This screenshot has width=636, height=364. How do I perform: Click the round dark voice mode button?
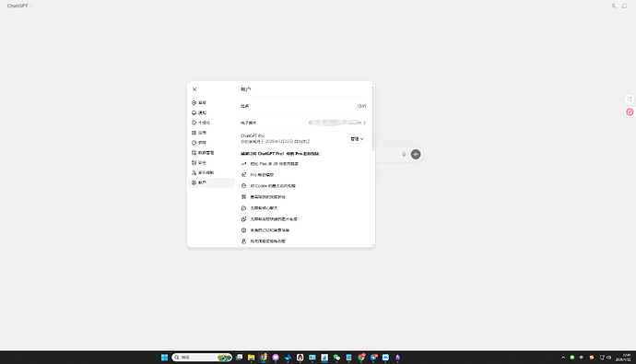point(416,155)
